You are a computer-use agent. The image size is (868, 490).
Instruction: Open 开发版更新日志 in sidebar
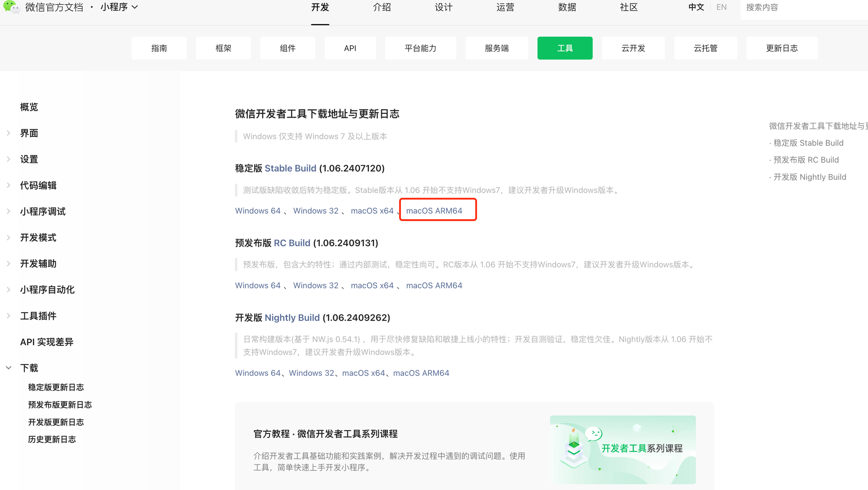(x=56, y=422)
